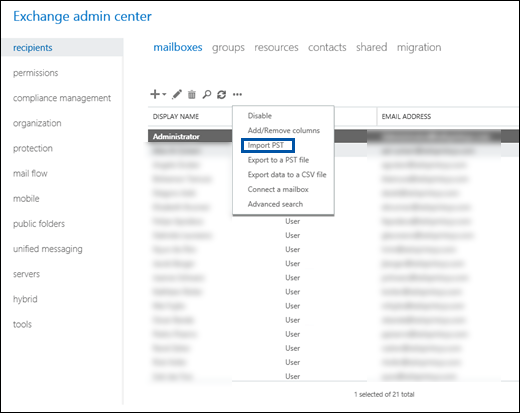The height and width of the screenshot is (413, 520).
Task: Click the '1 selected of 21 total' status text
Action: 384,394
